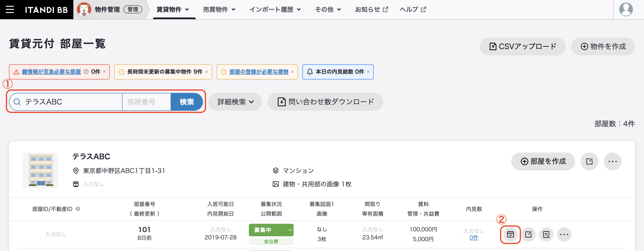Click the ITANDI BB logo
644x251 pixels.
[x=46, y=10]
